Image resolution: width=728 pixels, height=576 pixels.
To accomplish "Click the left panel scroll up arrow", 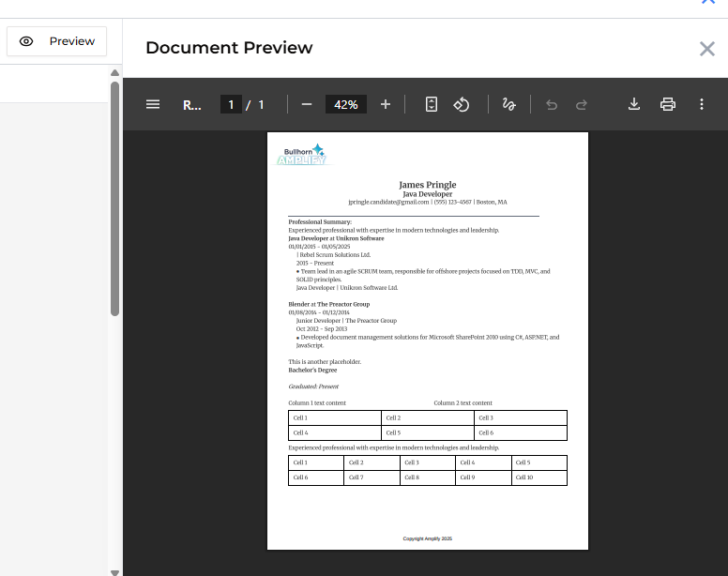I will pyautogui.click(x=115, y=72).
